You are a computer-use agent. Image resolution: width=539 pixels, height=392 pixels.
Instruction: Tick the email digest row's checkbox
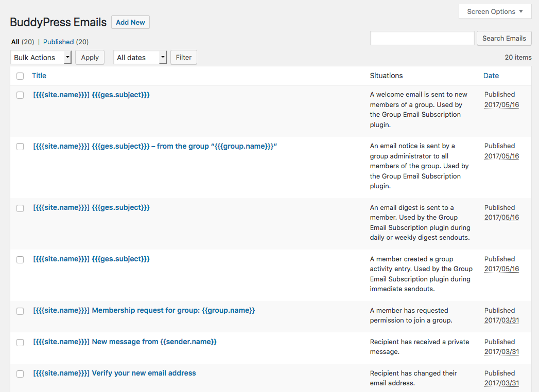click(x=20, y=208)
